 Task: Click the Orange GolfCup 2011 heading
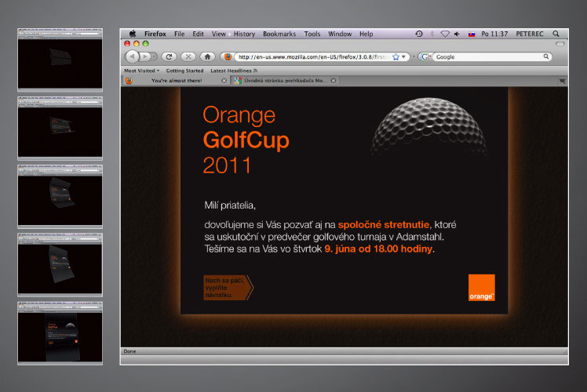pyautogui.click(x=246, y=140)
